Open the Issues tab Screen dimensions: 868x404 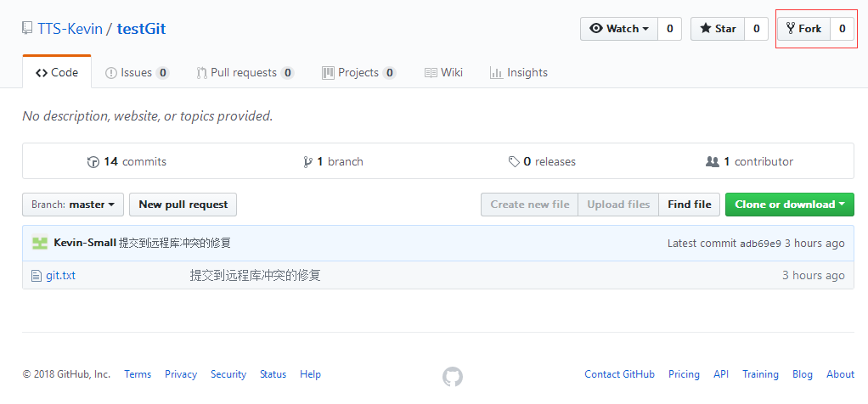coord(138,72)
